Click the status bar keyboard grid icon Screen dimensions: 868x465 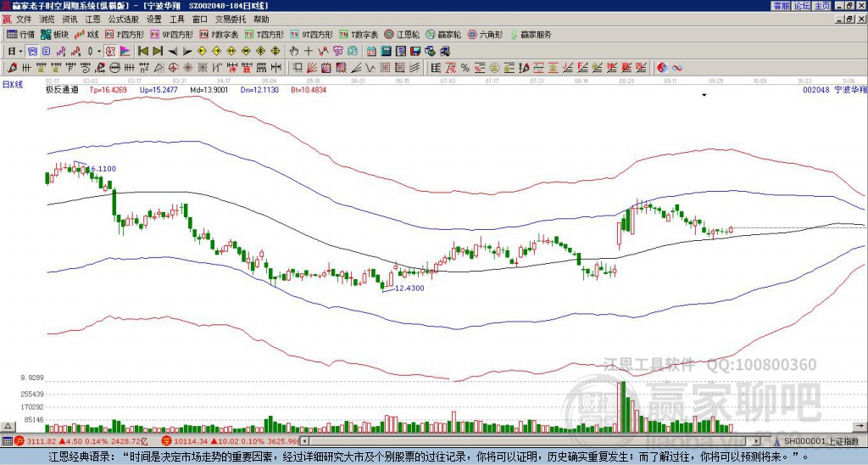(x=7, y=441)
